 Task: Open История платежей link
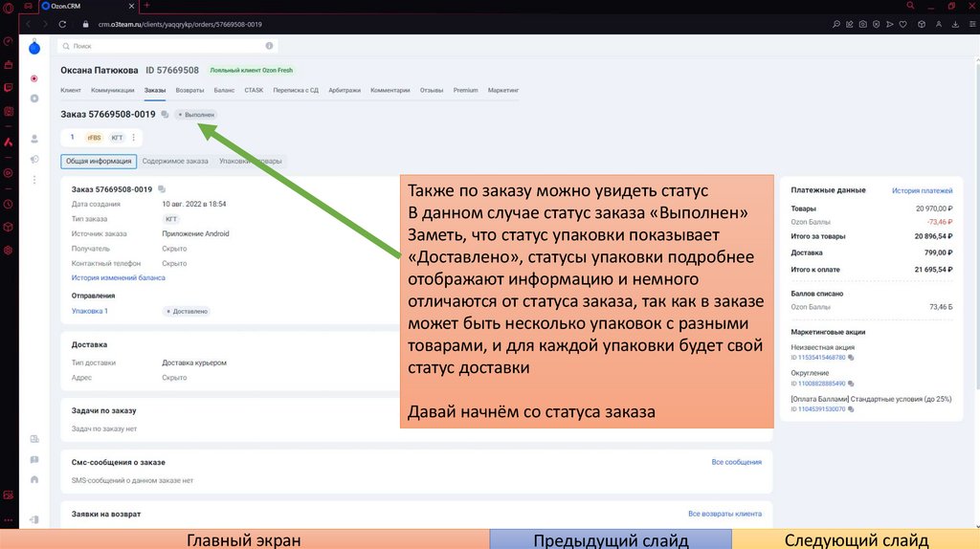point(922,190)
